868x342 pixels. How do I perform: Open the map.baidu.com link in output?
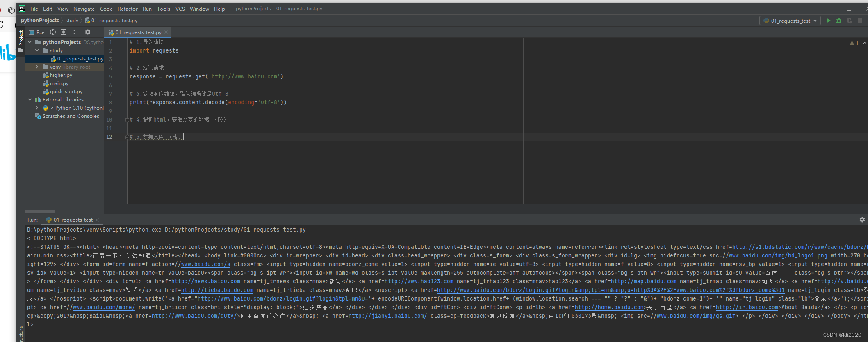644,281
